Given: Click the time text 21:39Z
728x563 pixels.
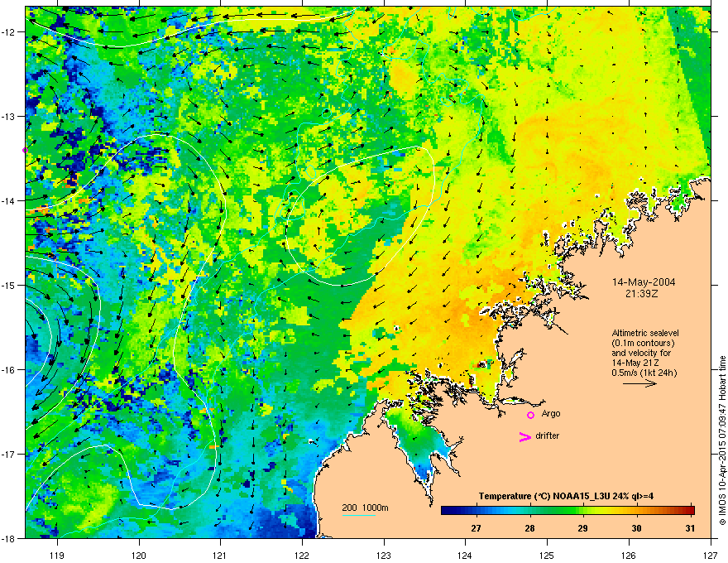Looking at the screenshot, I should pyautogui.click(x=641, y=294).
